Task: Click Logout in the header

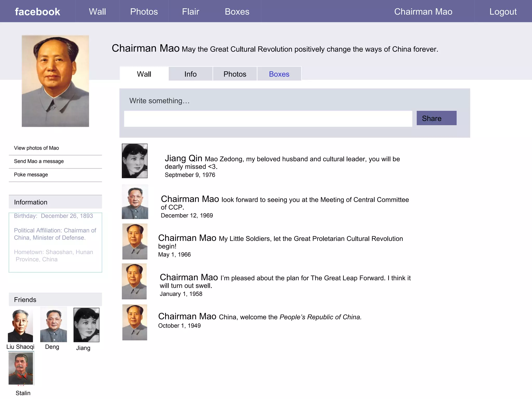Action: (x=503, y=12)
